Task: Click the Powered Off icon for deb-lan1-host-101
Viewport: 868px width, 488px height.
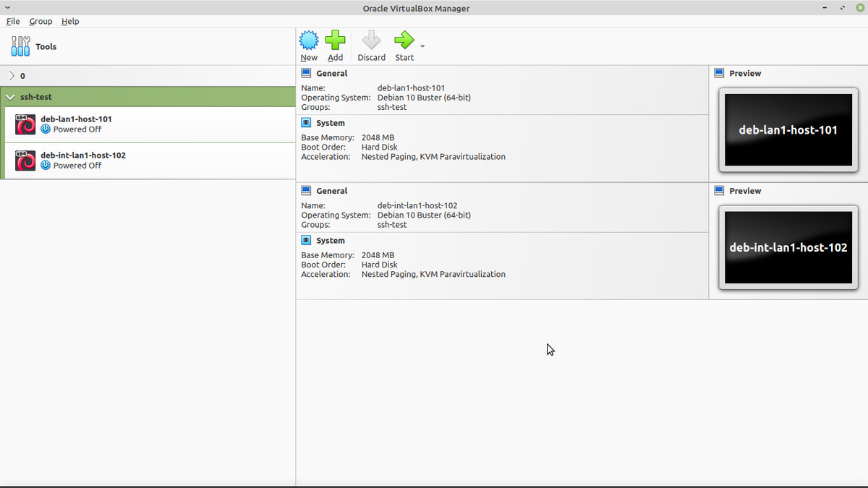Action: point(46,129)
